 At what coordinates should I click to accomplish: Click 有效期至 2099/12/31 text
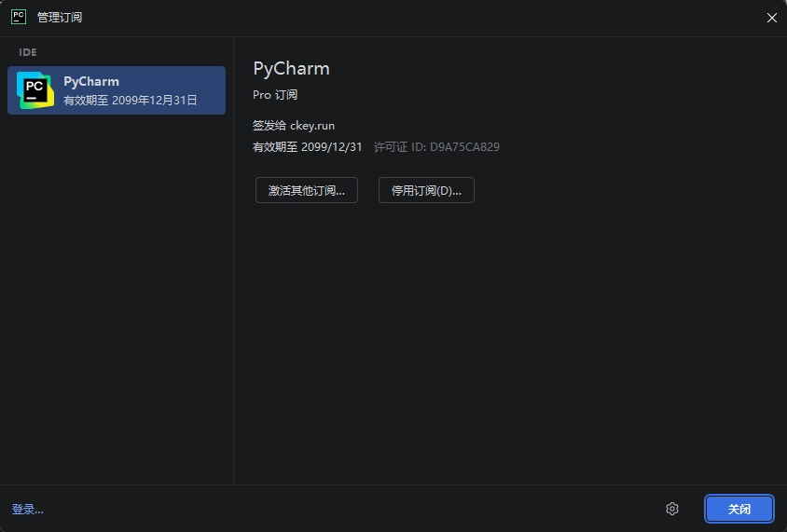tap(307, 147)
